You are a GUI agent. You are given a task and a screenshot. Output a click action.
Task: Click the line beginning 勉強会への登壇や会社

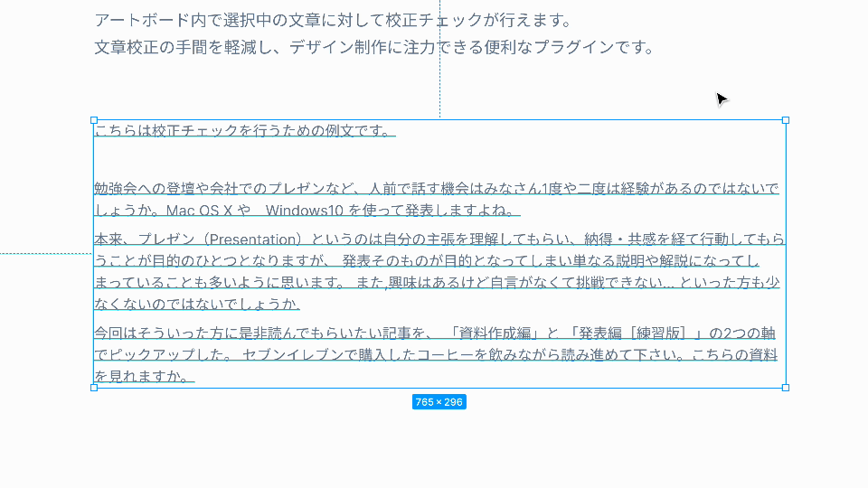coord(436,189)
